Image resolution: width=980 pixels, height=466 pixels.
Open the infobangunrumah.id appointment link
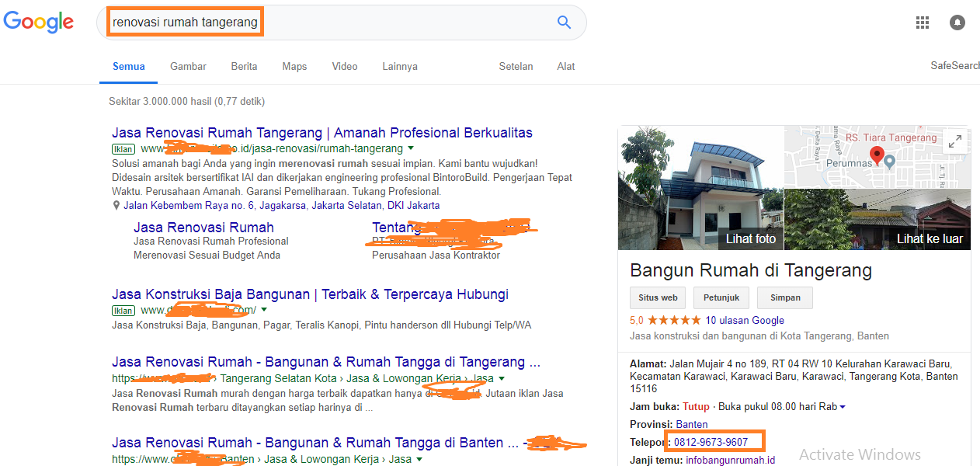tap(730, 460)
